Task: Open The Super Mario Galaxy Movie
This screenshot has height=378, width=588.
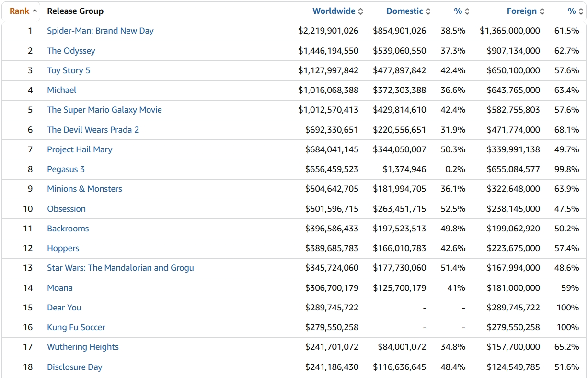Action: (x=104, y=110)
